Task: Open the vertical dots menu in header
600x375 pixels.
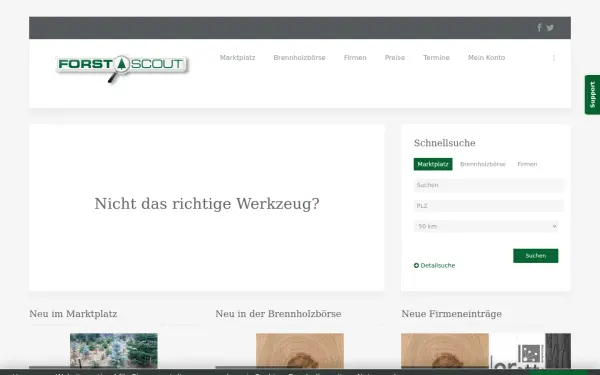Action: click(x=554, y=58)
